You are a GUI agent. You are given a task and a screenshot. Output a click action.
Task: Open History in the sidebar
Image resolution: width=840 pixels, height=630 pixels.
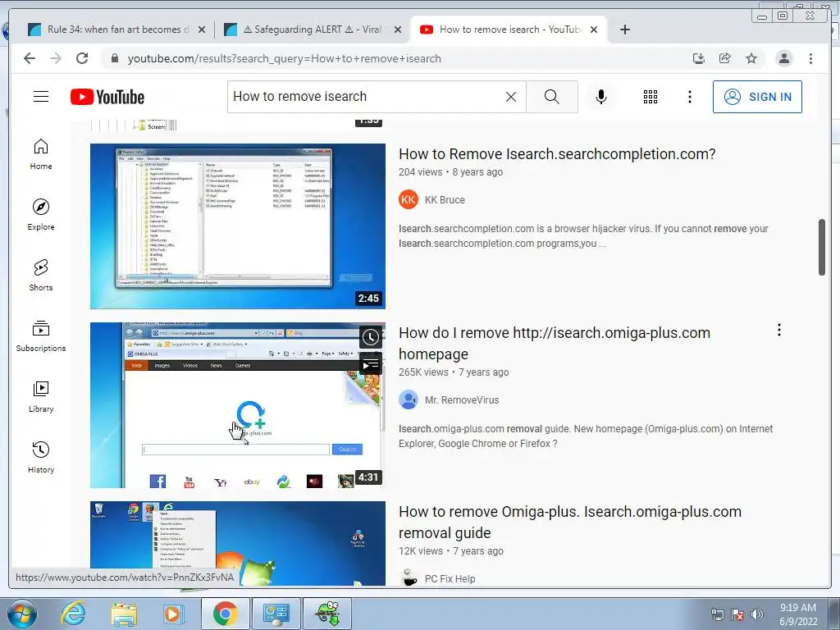tap(41, 457)
